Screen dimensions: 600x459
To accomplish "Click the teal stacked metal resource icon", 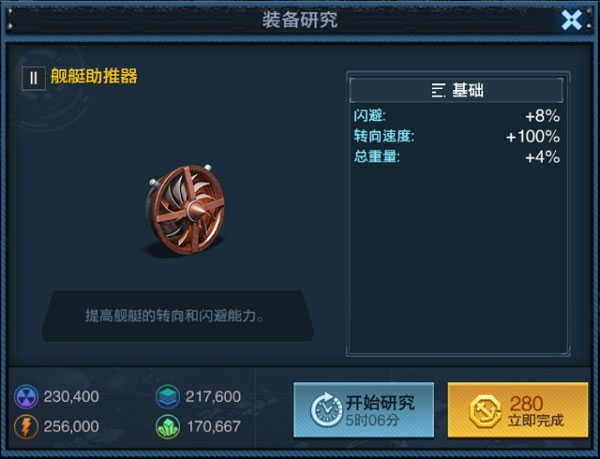I will coord(168,397).
